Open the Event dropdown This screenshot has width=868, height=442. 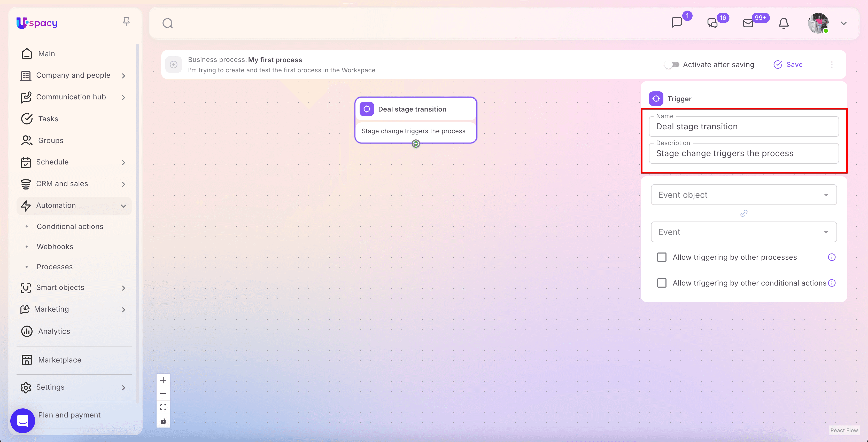tap(744, 232)
